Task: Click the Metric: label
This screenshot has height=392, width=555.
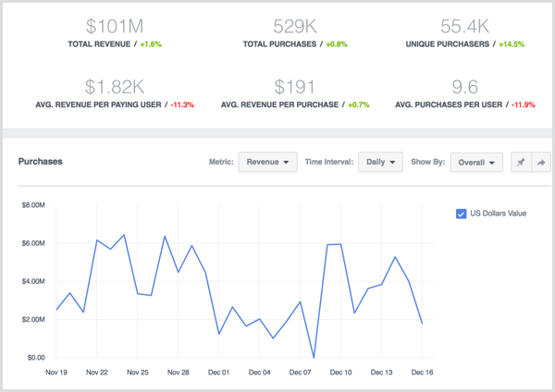Action: (x=221, y=162)
